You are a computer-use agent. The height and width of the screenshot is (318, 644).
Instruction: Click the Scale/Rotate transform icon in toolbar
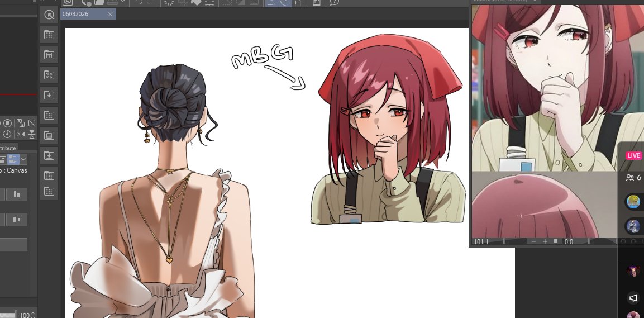coord(209,2)
